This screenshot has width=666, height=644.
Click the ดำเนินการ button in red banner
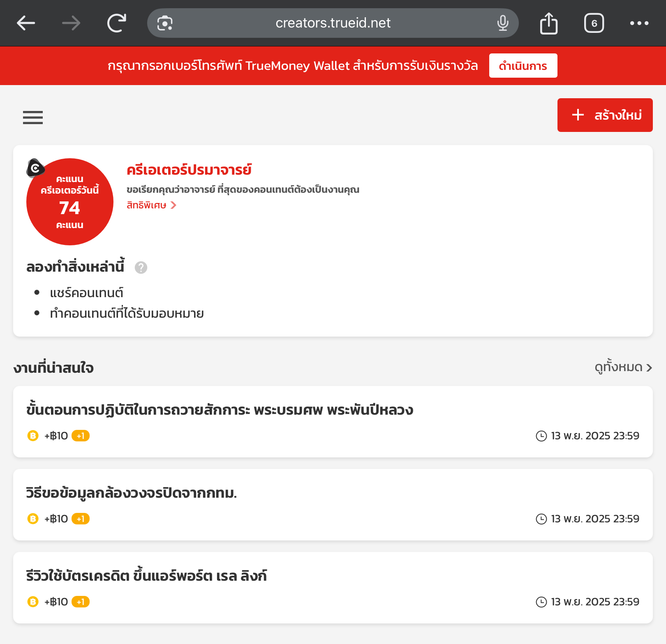[x=523, y=66]
